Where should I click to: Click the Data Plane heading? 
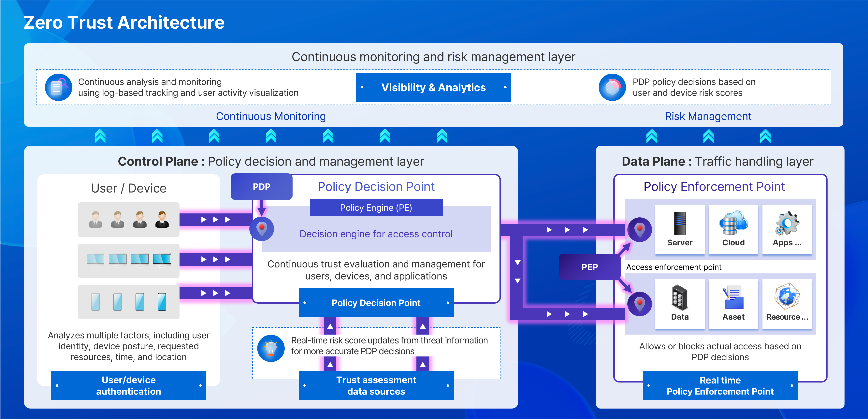(717, 162)
